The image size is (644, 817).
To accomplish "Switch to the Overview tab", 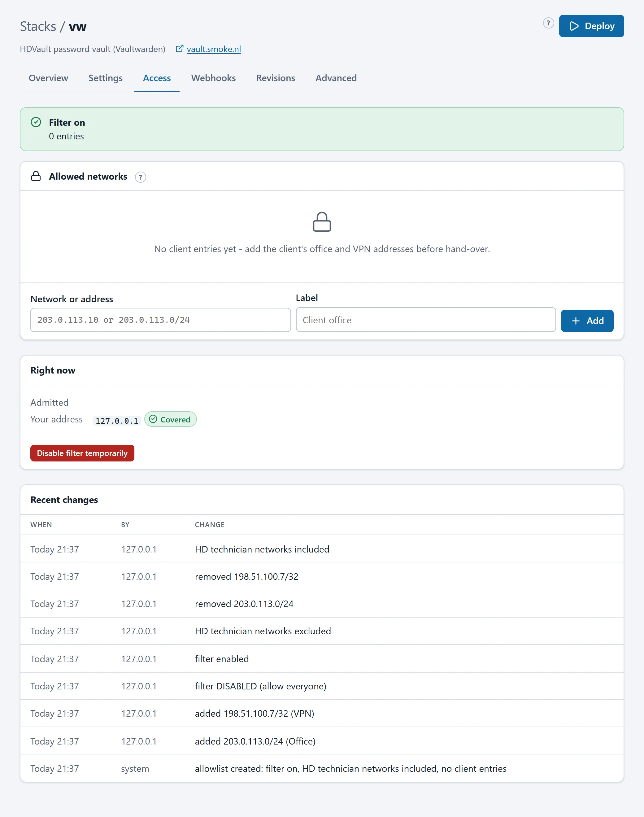I will pyautogui.click(x=48, y=78).
